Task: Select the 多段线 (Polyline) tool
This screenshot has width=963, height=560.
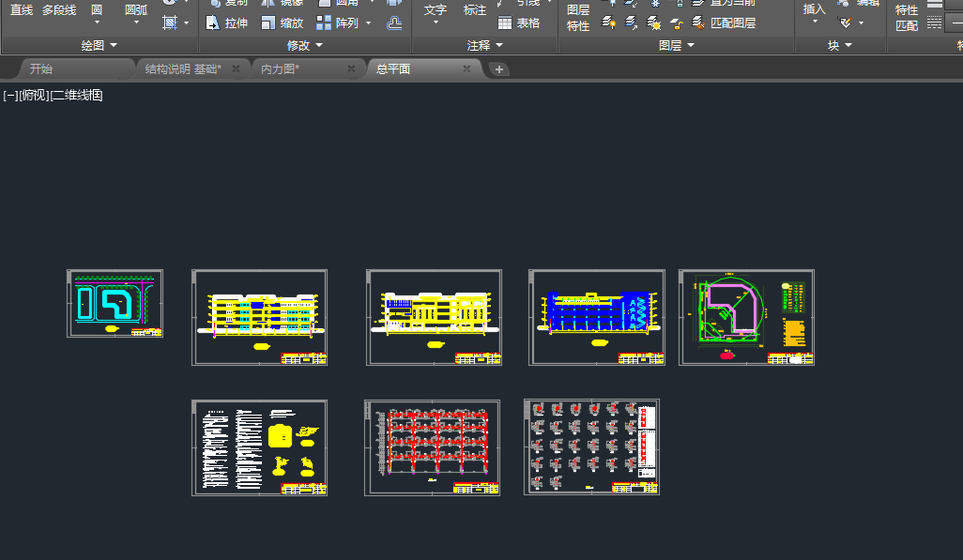Action: pos(59,9)
